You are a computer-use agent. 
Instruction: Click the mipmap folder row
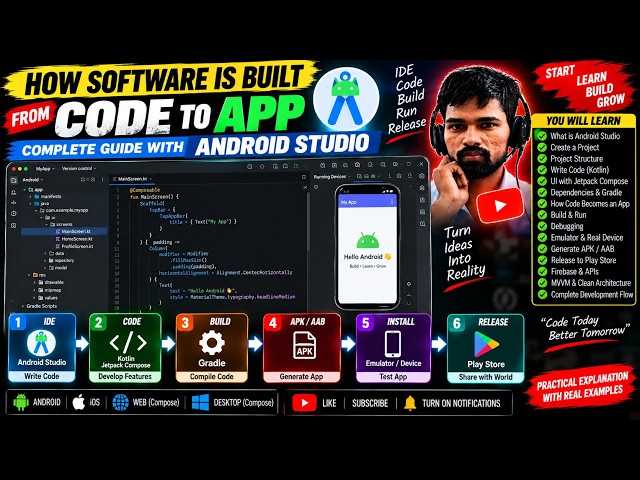[49, 290]
